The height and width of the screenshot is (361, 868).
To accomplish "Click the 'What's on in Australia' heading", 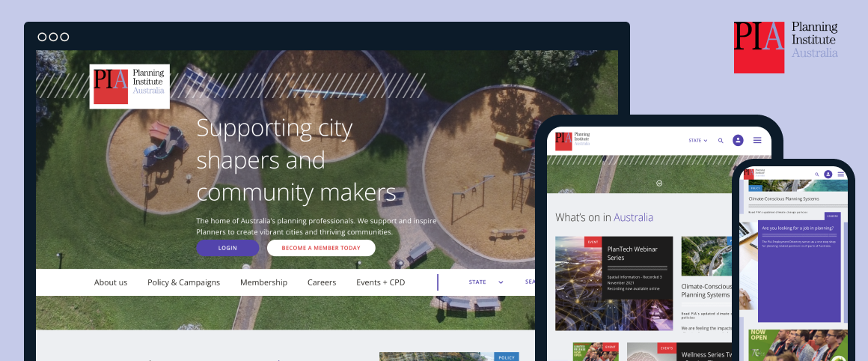I will coord(605,218).
